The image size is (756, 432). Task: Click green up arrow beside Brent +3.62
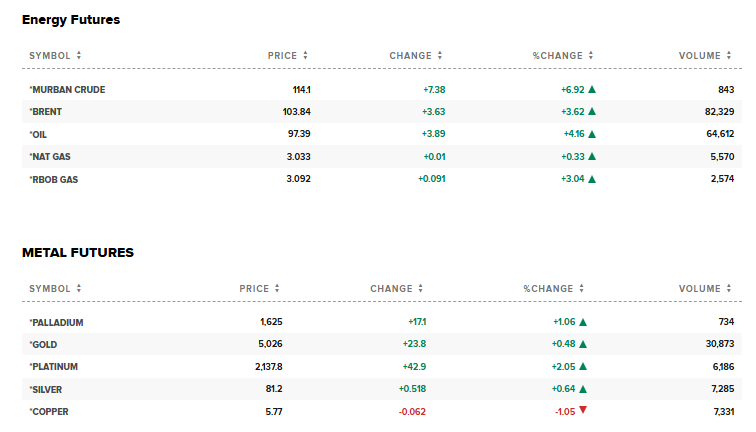(592, 111)
